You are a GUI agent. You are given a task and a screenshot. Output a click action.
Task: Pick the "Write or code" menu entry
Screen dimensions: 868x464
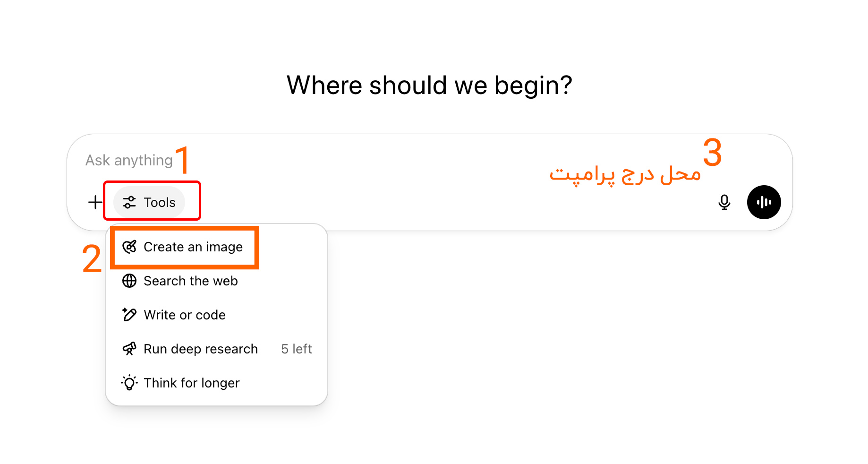(185, 315)
